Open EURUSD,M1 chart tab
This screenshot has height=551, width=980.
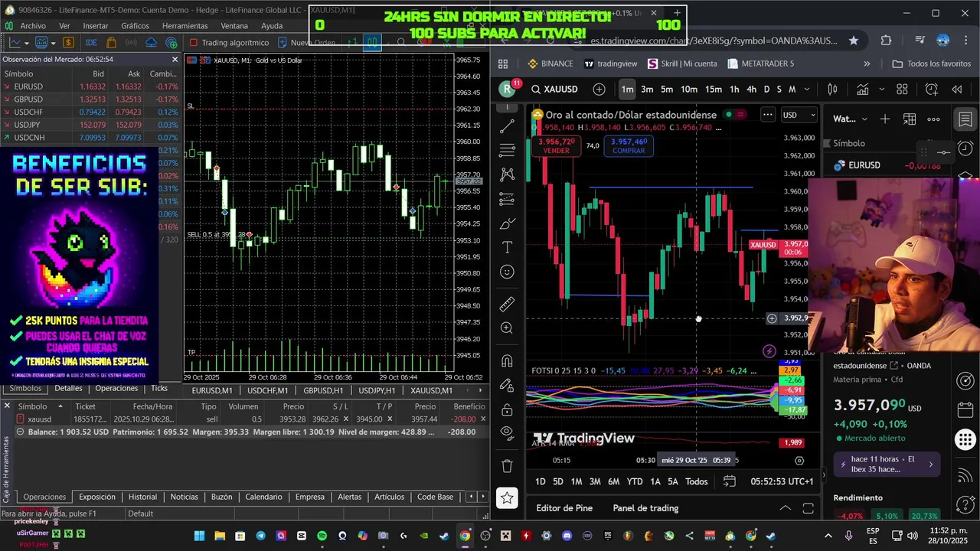click(212, 390)
